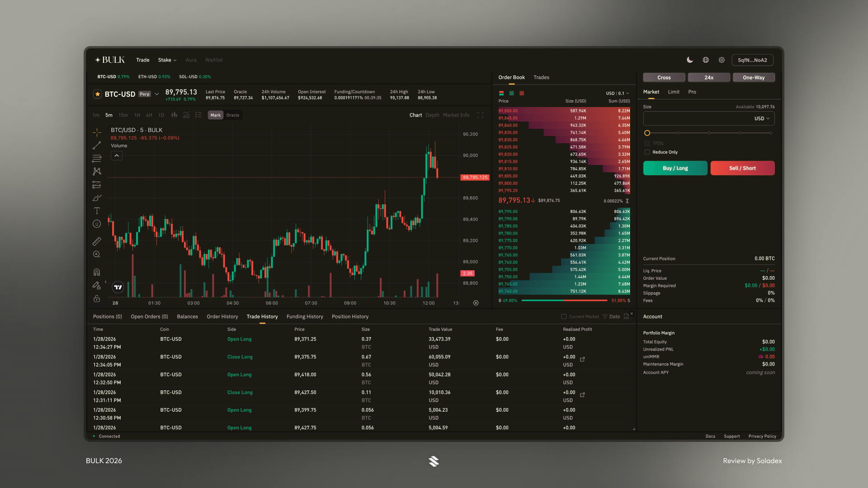Enable the magnet snapping tool
The height and width of the screenshot is (488, 868).
[96, 272]
